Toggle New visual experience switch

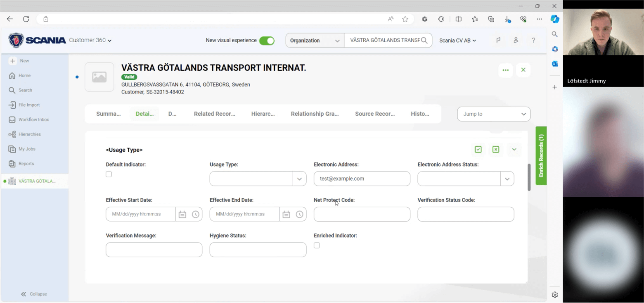[267, 41]
